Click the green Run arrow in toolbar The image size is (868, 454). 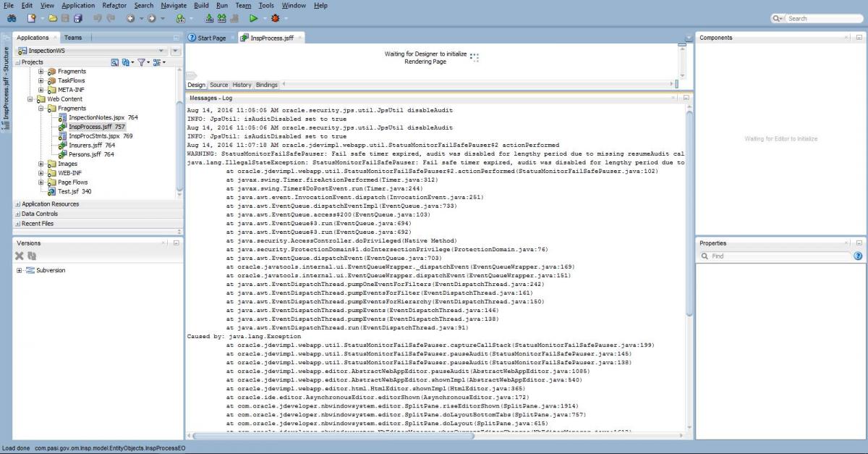[x=254, y=18]
